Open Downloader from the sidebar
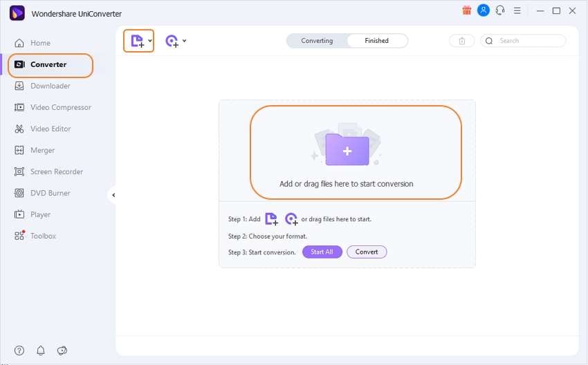 pyautogui.click(x=50, y=86)
